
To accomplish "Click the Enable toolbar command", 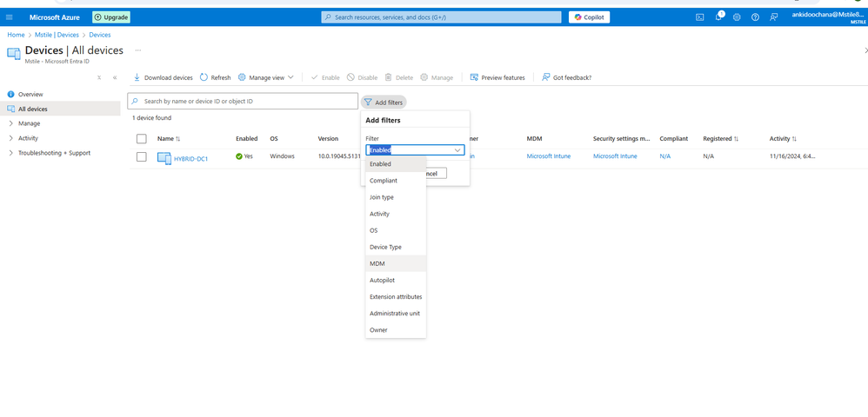I will (325, 77).
